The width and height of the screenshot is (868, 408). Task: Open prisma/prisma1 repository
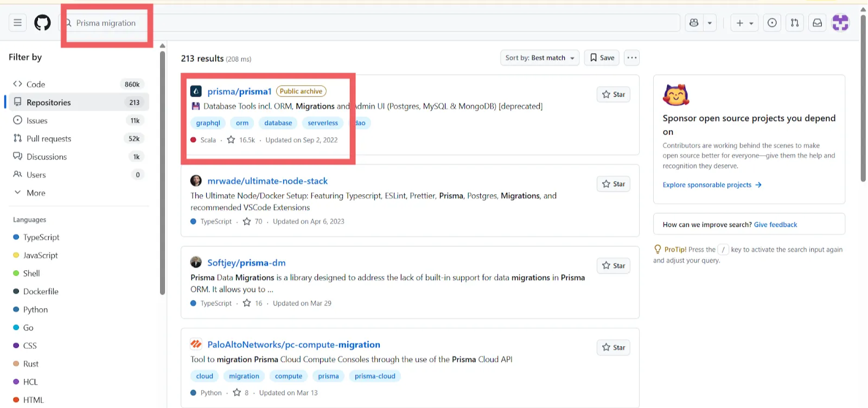pos(239,91)
